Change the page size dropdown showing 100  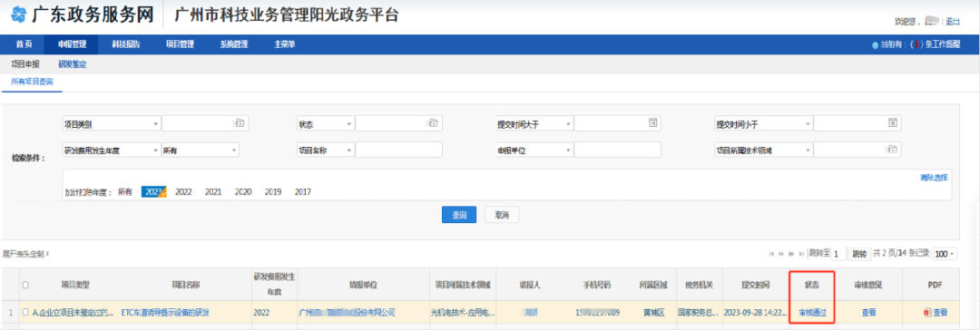pos(945,254)
